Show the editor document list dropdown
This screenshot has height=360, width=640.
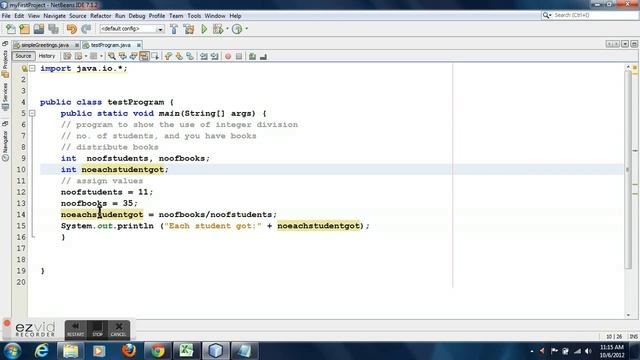(625, 44)
